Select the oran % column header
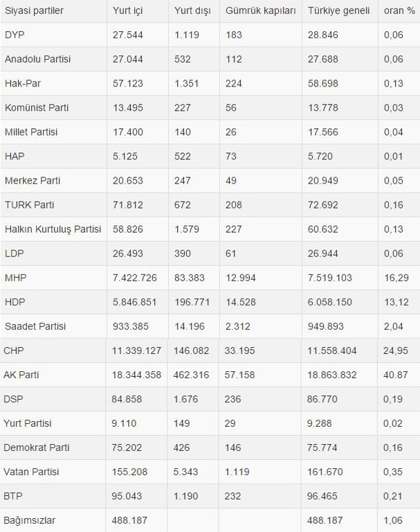The image size is (420, 532). (399, 10)
